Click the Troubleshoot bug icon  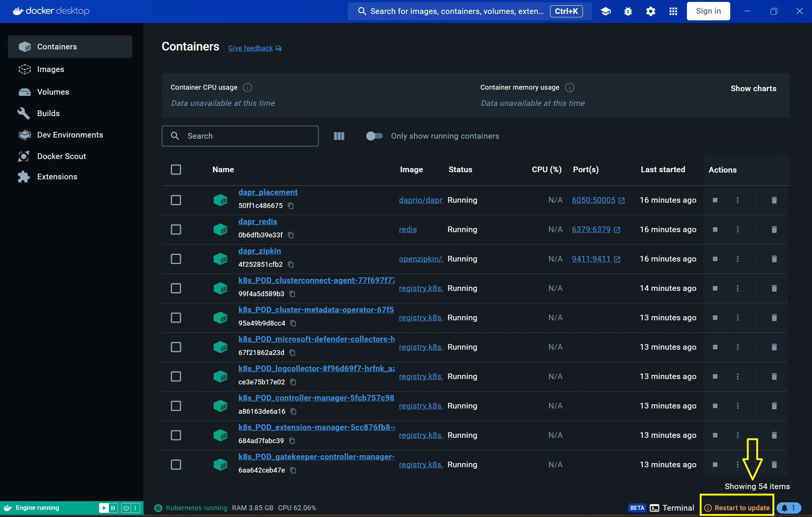[628, 11]
